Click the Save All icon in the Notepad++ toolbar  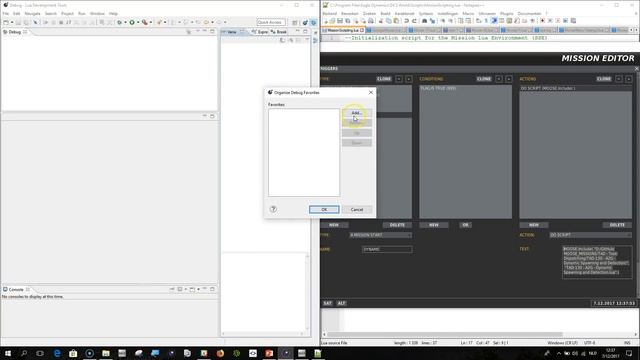coord(347,21)
